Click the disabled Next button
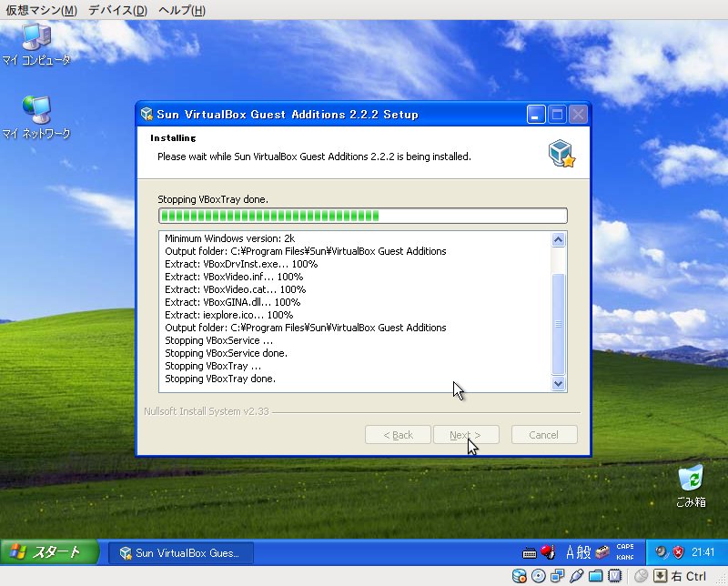This screenshot has width=728, height=586. 466,435
